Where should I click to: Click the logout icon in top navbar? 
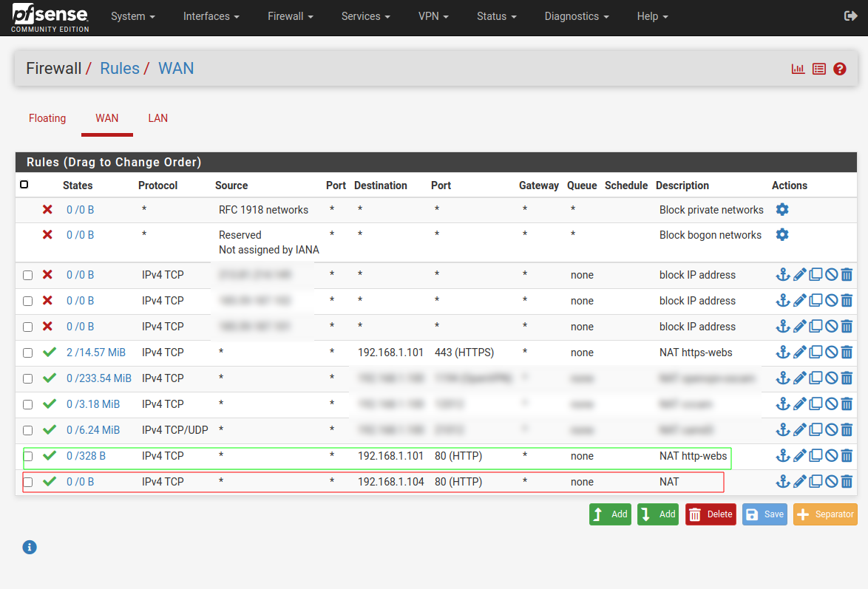pyautogui.click(x=850, y=16)
